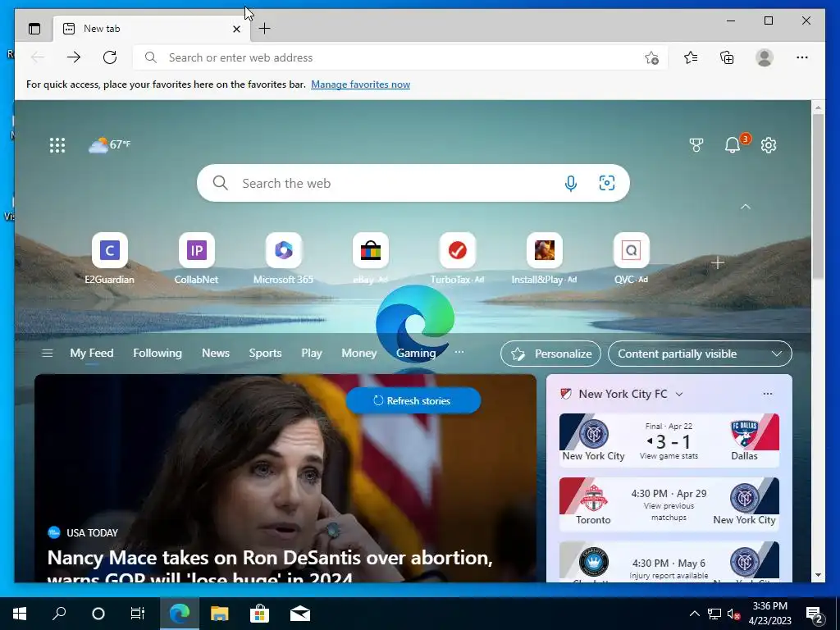The height and width of the screenshot is (630, 840).
Task: Open the Favorites list icon
Action: tap(691, 57)
